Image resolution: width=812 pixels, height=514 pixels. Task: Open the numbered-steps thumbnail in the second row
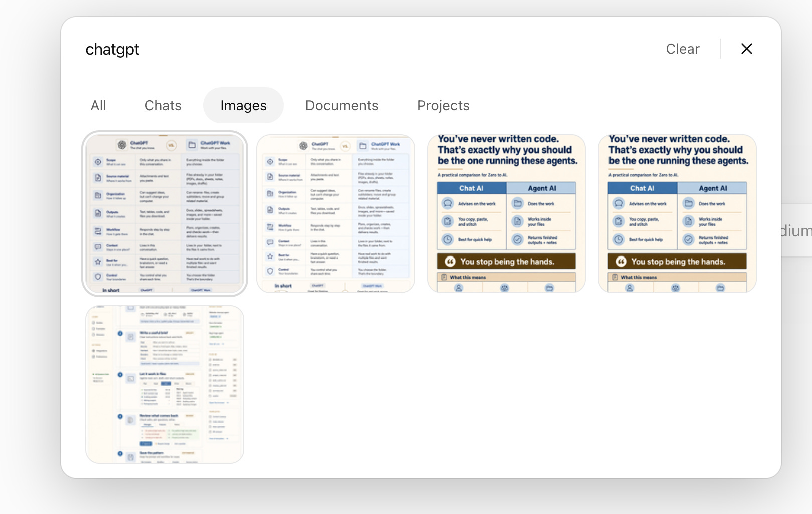click(164, 384)
